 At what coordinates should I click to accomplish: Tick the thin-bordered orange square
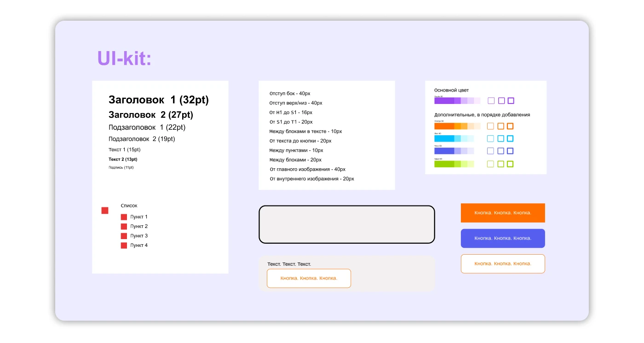pyautogui.click(x=490, y=126)
